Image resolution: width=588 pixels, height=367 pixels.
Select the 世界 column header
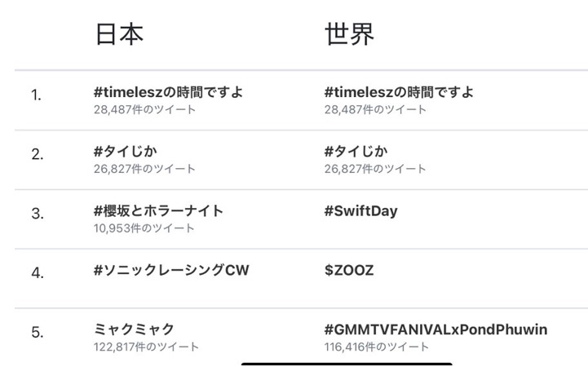(x=349, y=34)
